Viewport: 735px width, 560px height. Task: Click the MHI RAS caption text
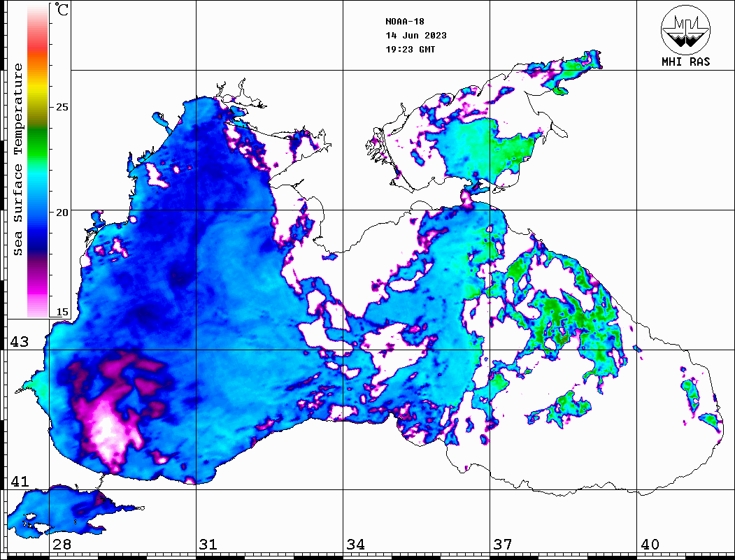click(685, 62)
